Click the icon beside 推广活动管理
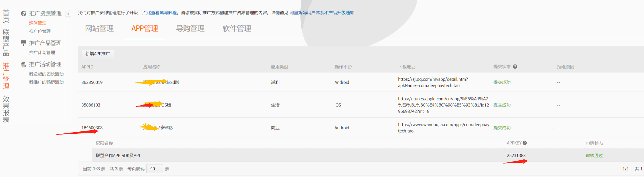Viewport: 644px width, 177px height. click(x=23, y=64)
